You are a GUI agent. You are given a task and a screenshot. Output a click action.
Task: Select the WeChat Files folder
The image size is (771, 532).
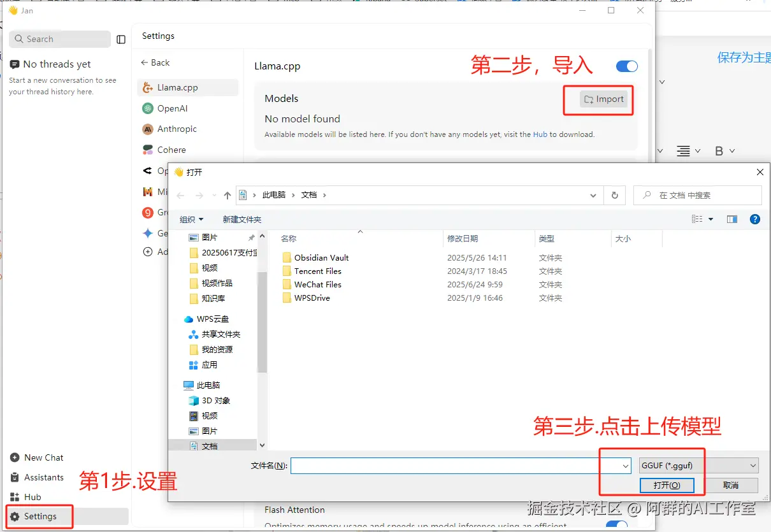pos(312,285)
